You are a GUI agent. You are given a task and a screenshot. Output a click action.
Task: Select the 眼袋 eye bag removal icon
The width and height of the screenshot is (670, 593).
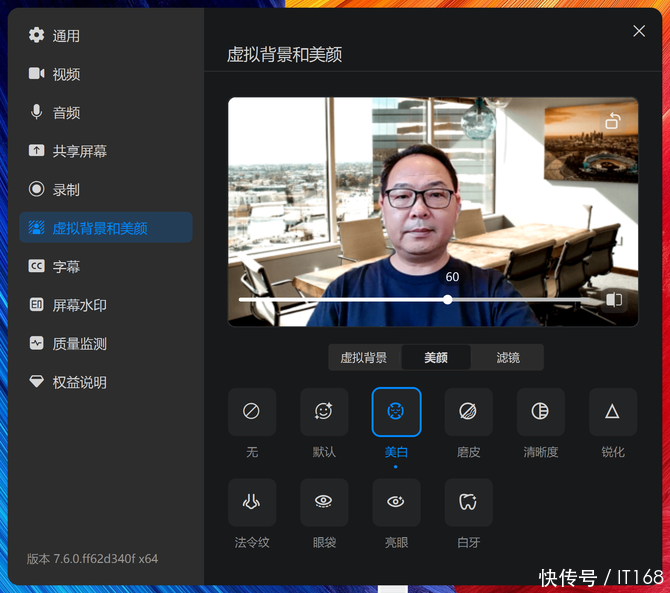[324, 502]
